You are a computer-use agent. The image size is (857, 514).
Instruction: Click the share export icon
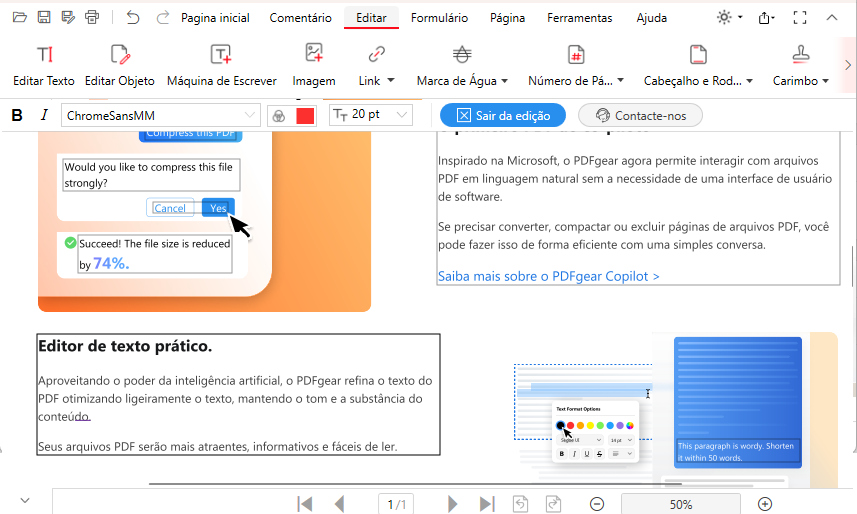[765, 18]
